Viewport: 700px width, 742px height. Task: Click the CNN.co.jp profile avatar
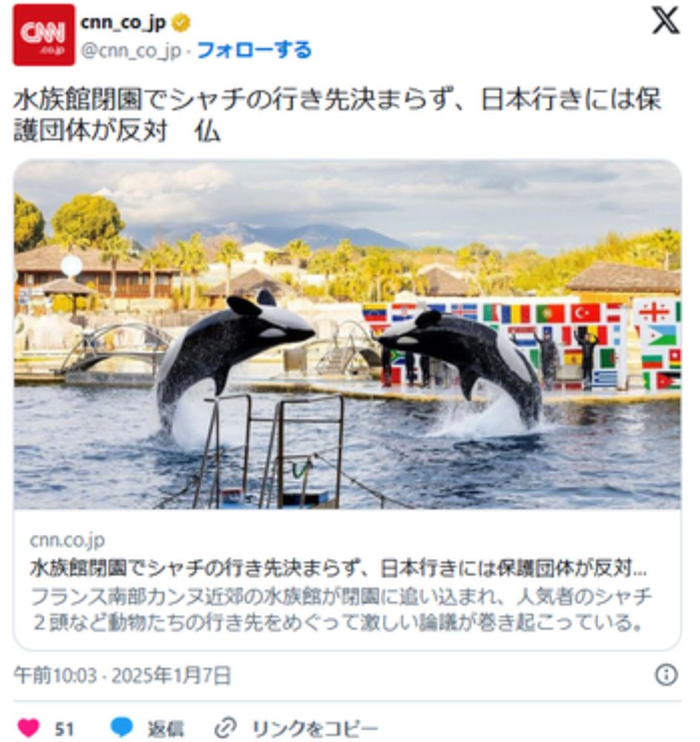pyautogui.click(x=44, y=35)
